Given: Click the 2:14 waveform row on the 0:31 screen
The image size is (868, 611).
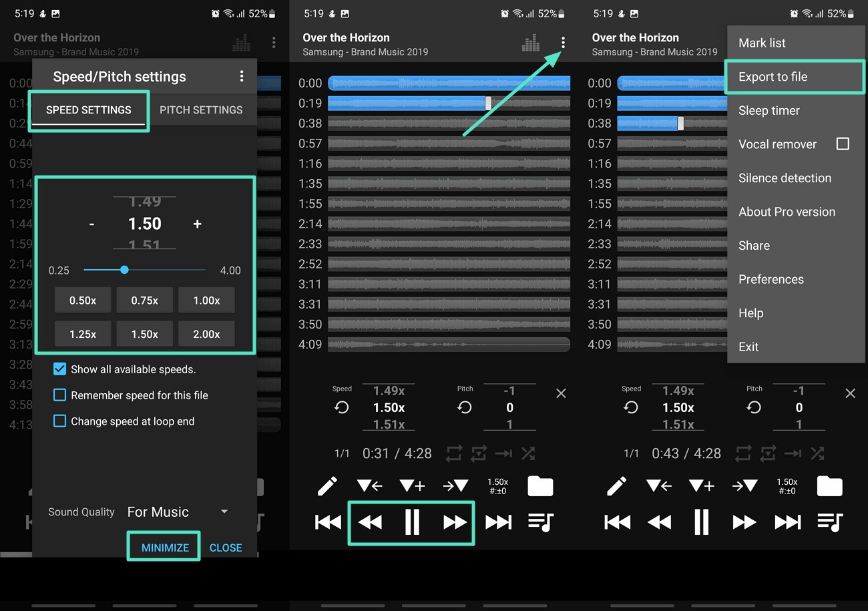Looking at the screenshot, I should coord(449,224).
